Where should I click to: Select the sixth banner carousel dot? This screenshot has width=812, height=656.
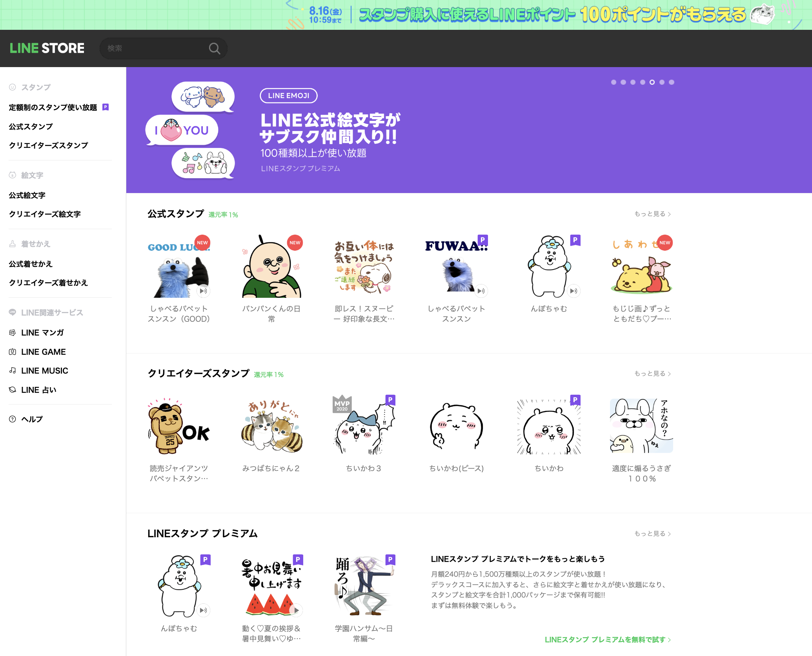point(662,82)
